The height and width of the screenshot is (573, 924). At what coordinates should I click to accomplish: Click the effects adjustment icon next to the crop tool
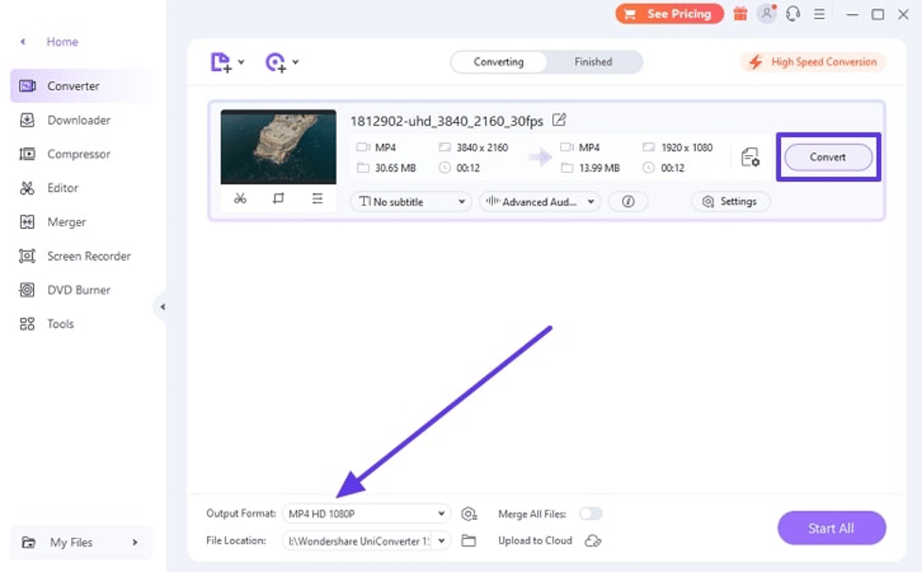[x=316, y=200]
